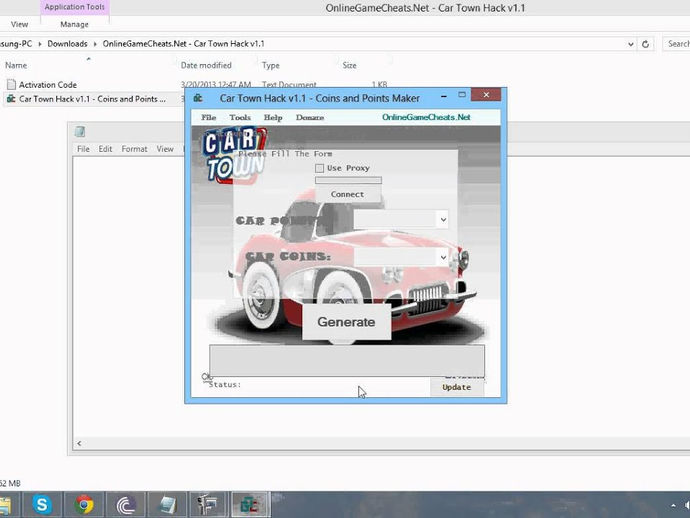Image resolution: width=690 pixels, height=518 pixels.
Task: Sort files by Size column
Action: [x=349, y=65]
